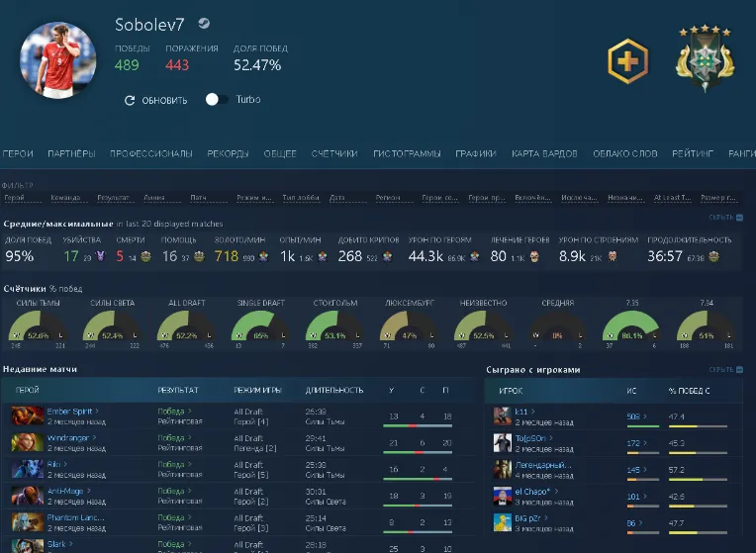Open the Регион filter dropdown

[394, 198]
